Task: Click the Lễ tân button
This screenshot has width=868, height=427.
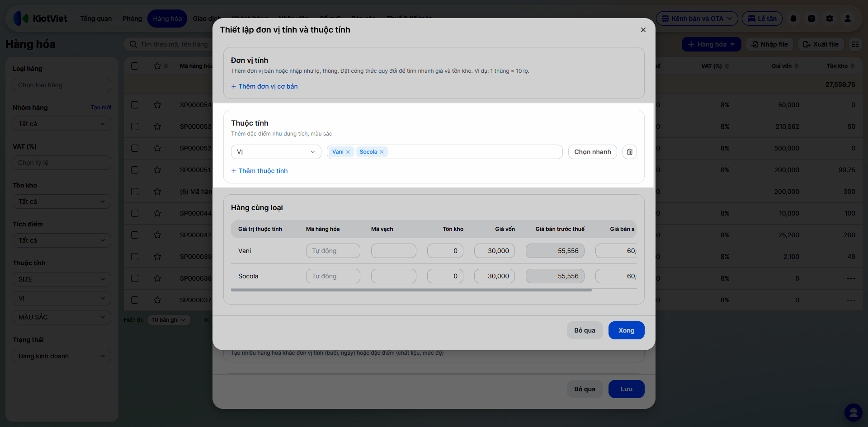Action: [762, 19]
